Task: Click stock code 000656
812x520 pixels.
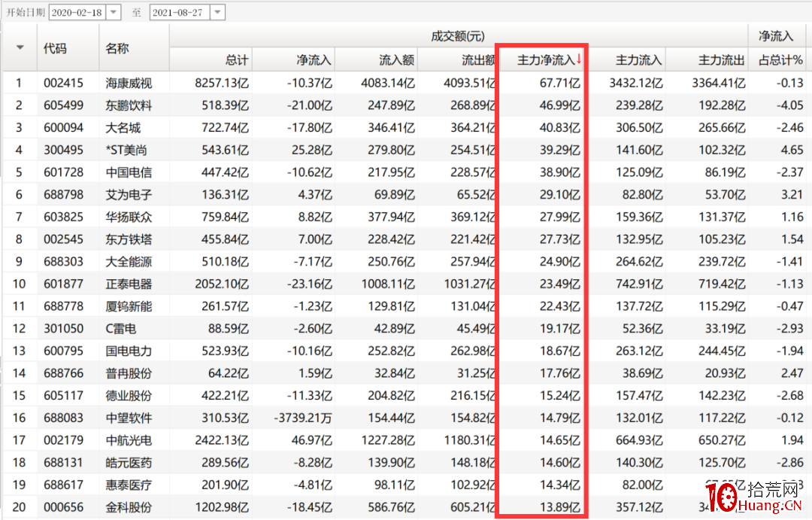Action: click(63, 507)
